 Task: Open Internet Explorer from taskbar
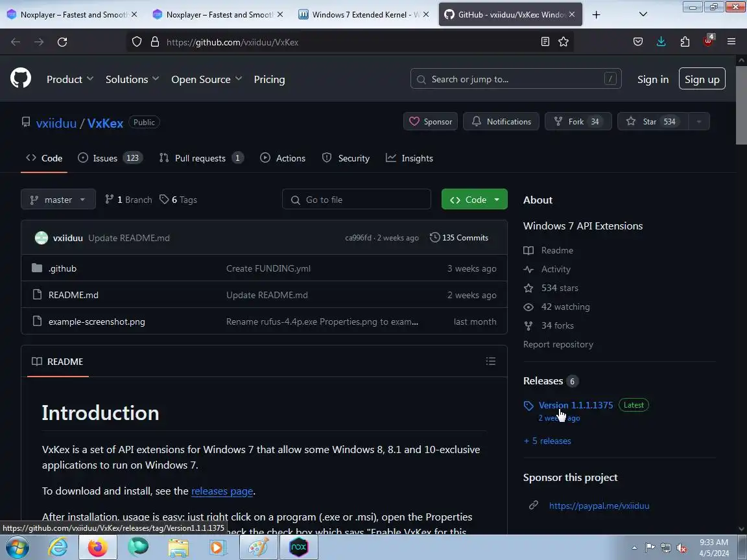58,548
